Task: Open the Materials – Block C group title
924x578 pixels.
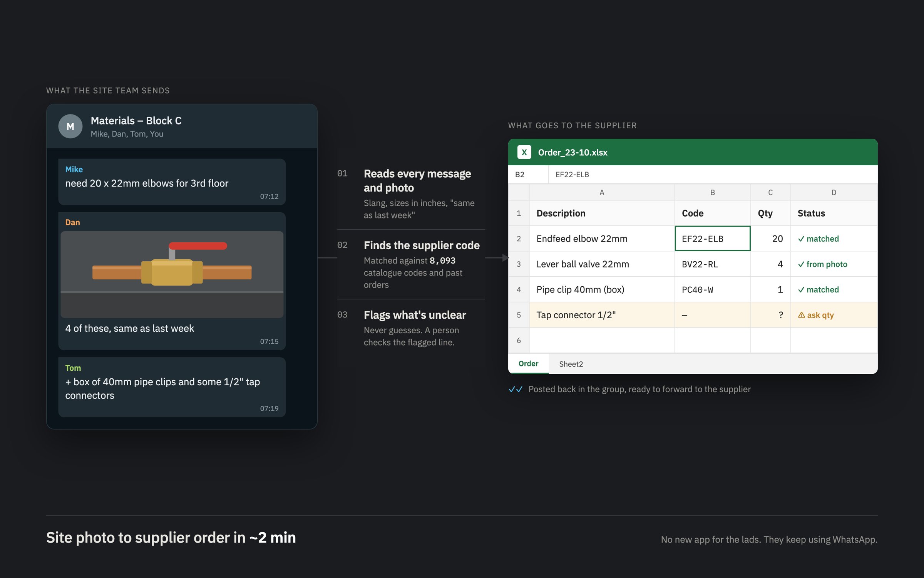Action: 136,121
